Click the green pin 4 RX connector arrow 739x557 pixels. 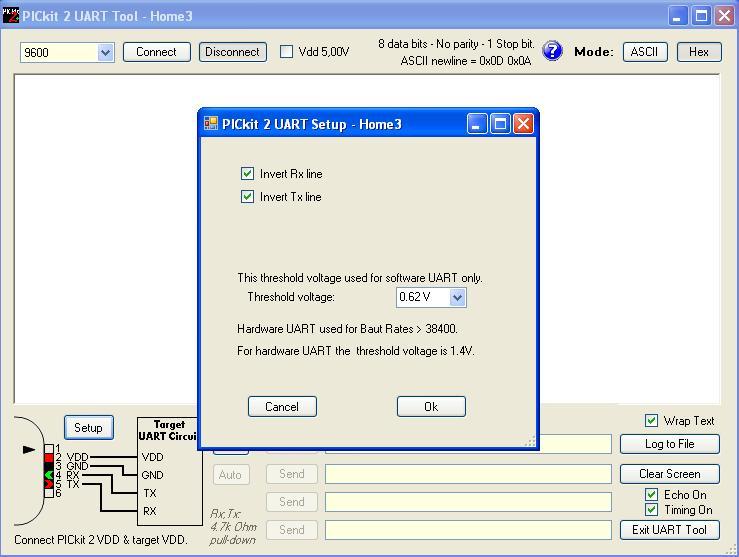(x=49, y=475)
